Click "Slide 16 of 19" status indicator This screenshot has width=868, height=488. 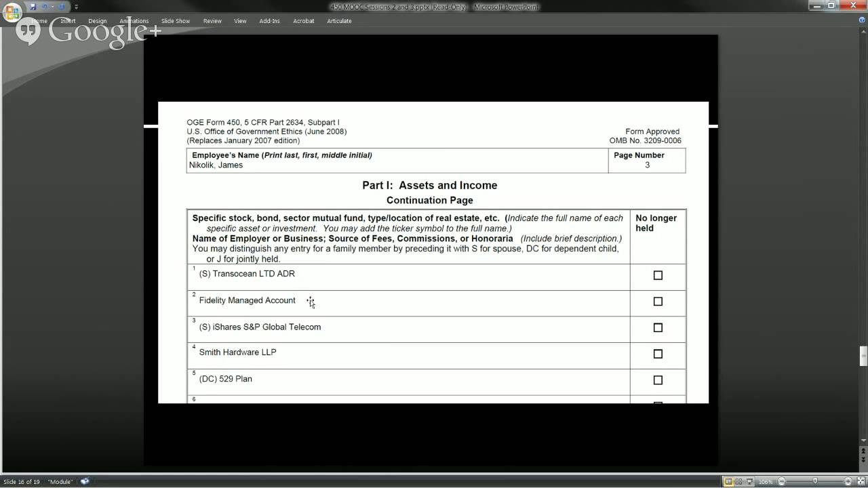pos(22,481)
